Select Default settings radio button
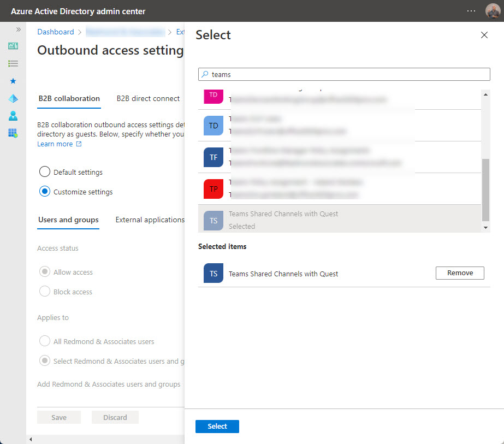Screen dimensions: 504x444 click(45, 172)
